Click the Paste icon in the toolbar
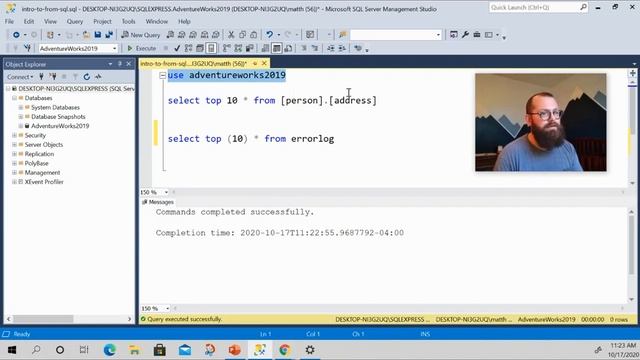640x360 pixels. (x=253, y=35)
